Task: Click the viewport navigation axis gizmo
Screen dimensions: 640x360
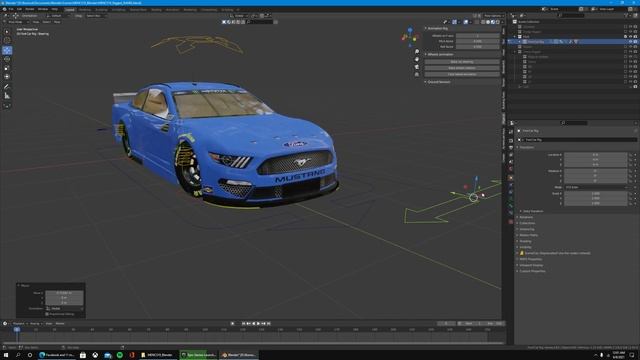Action: (410, 36)
